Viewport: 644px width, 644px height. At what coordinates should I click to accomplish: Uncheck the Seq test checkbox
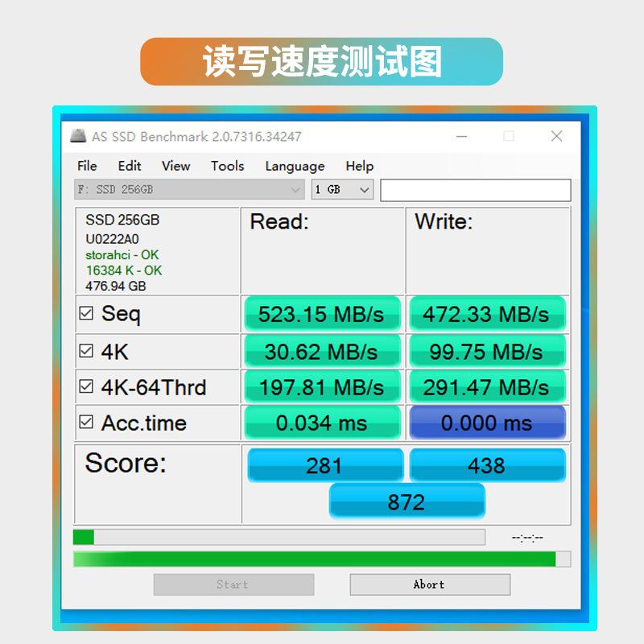(x=86, y=313)
